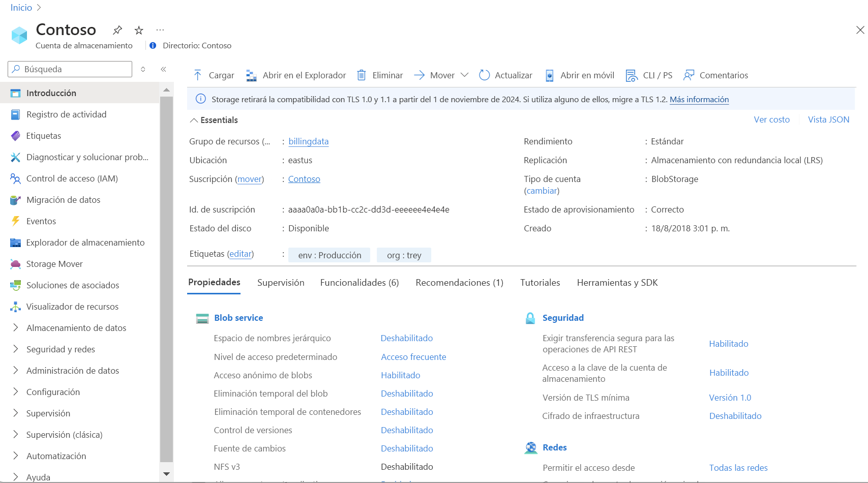Click the Migración de datos icon

pos(15,200)
